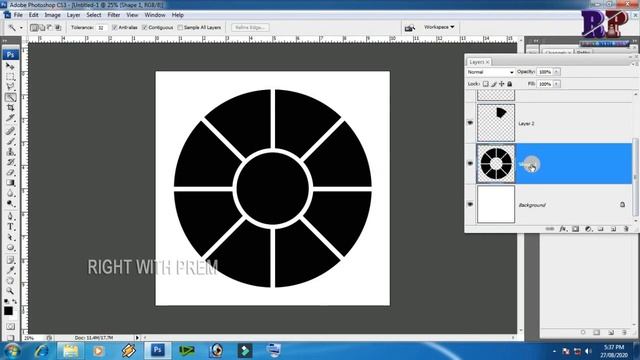The height and width of the screenshot is (360, 640).
Task: Select the Background layer thumbnail
Action: coord(496,204)
